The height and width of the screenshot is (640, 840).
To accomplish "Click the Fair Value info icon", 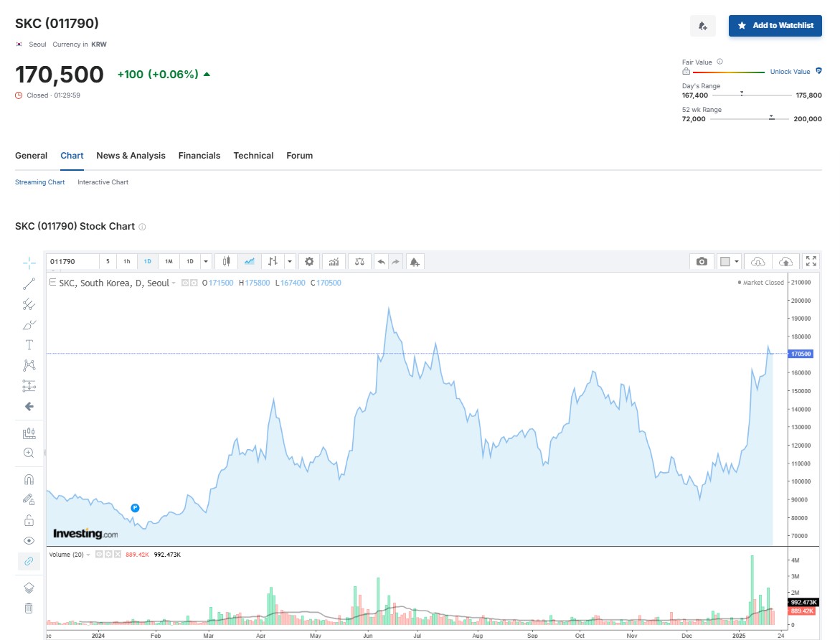I will pyautogui.click(x=719, y=62).
